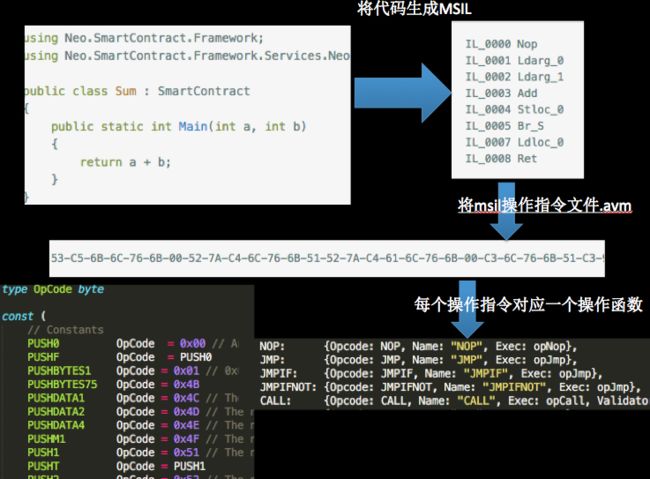Select the PUSHF constant row
650x479 pixels.
[119, 357]
